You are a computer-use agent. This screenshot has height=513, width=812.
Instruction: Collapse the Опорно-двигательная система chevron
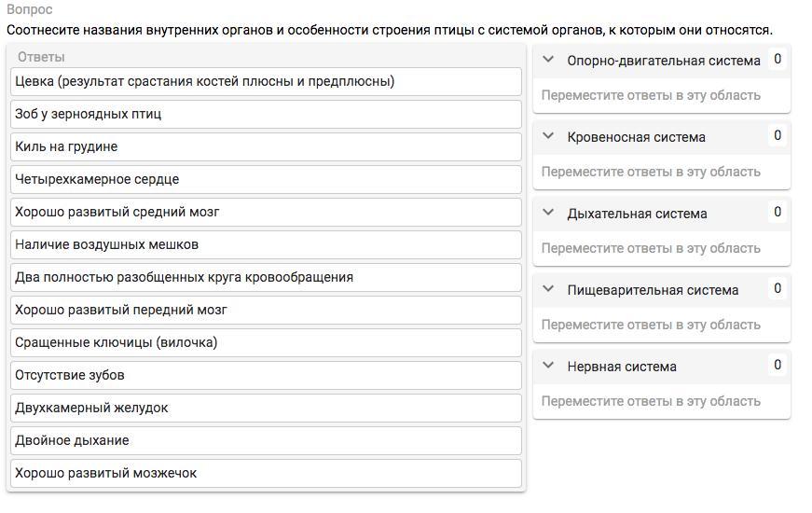click(x=549, y=61)
